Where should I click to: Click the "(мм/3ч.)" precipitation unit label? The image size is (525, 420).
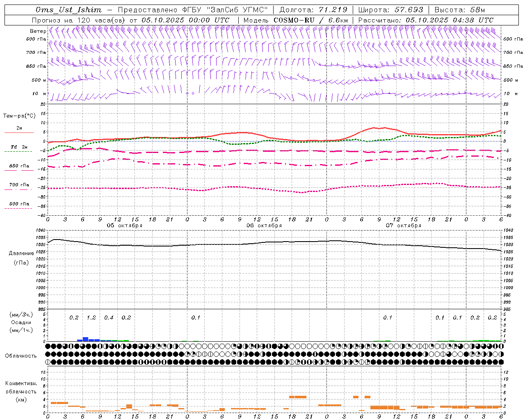click(21, 315)
